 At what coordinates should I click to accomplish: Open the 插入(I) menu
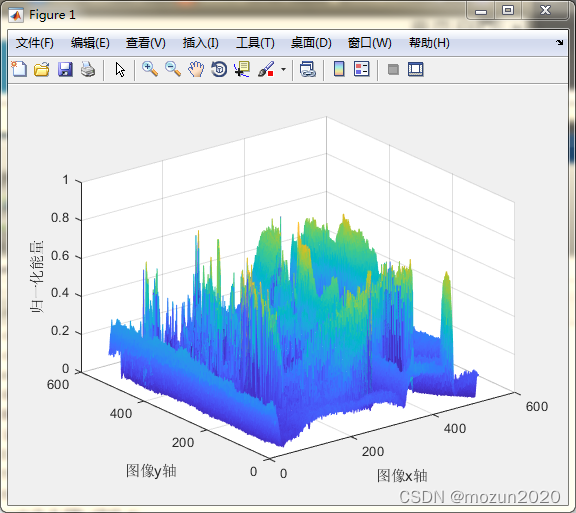201,43
